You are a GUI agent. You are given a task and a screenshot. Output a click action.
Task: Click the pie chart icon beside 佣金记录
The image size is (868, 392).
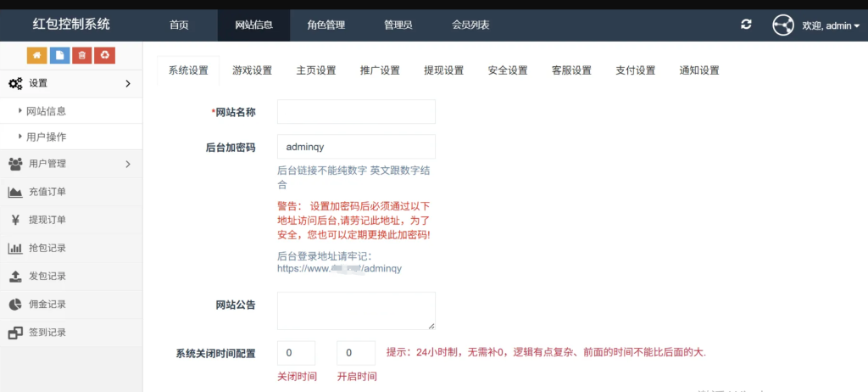click(x=15, y=305)
